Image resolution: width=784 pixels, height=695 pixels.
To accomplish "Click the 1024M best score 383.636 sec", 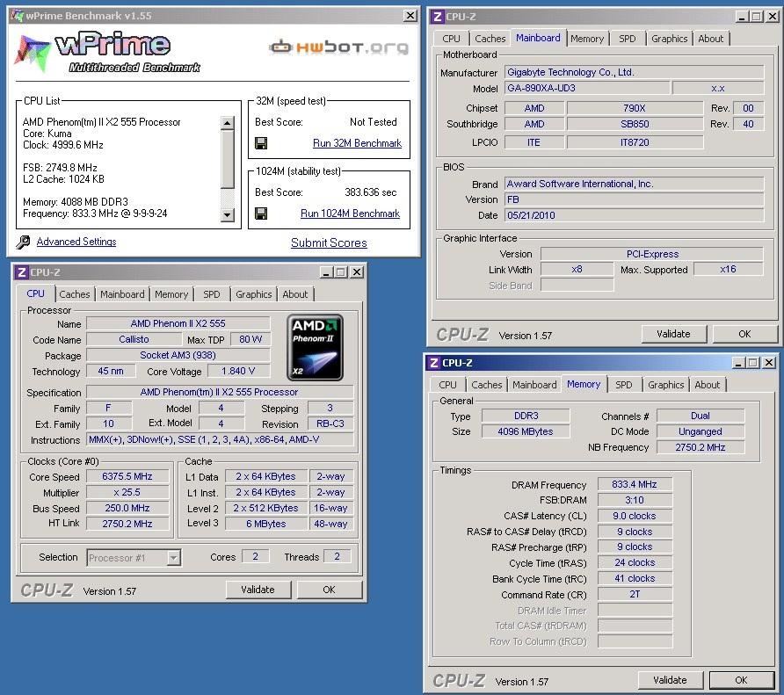I will (x=371, y=192).
